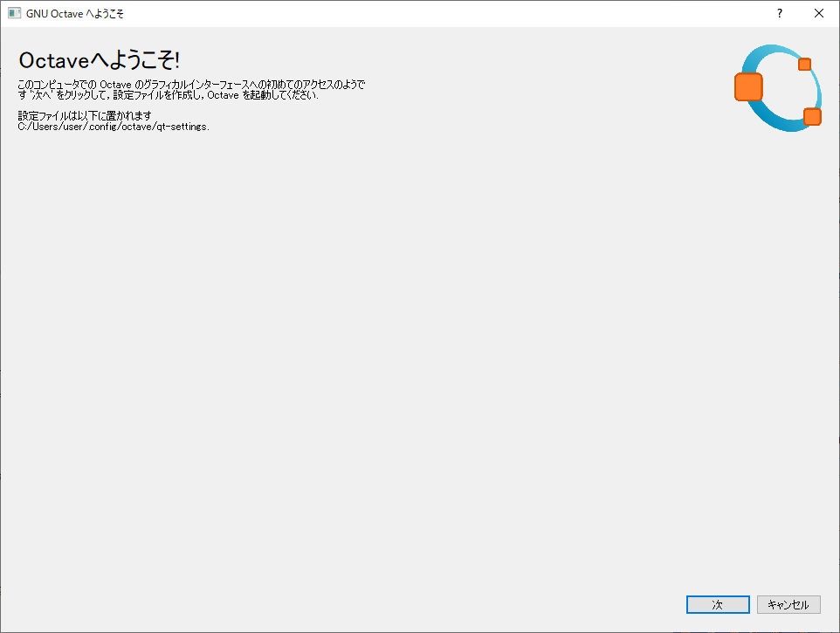Click the blue highlighted border of the Next button
The width and height of the screenshot is (840, 633).
point(718,596)
